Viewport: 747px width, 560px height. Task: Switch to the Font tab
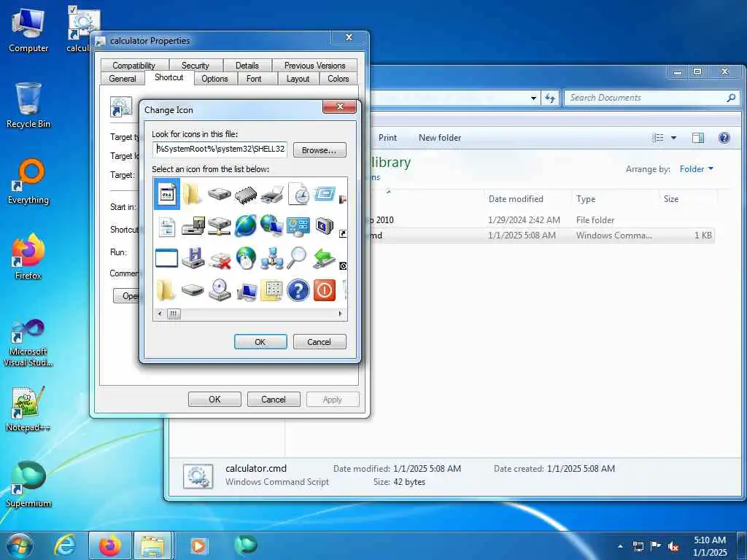pyautogui.click(x=254, y=79)
